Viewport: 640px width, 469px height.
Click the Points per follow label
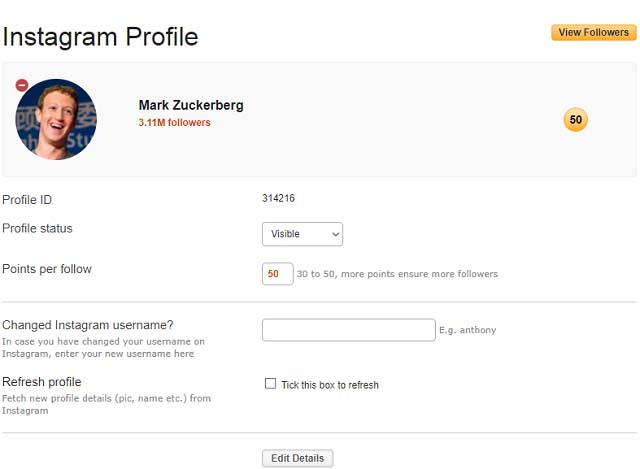click(47, 269)
